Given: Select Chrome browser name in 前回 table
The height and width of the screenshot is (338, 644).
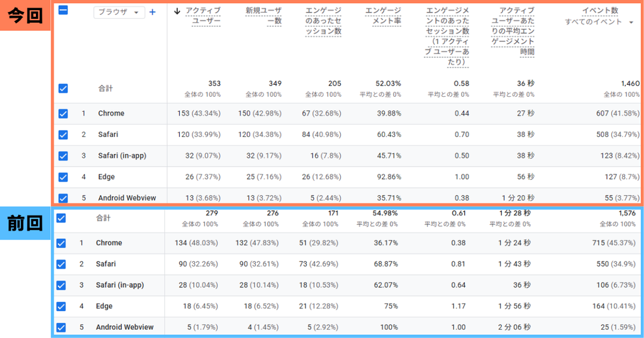Looking at the screenshot, I should [x=109, y=243].
